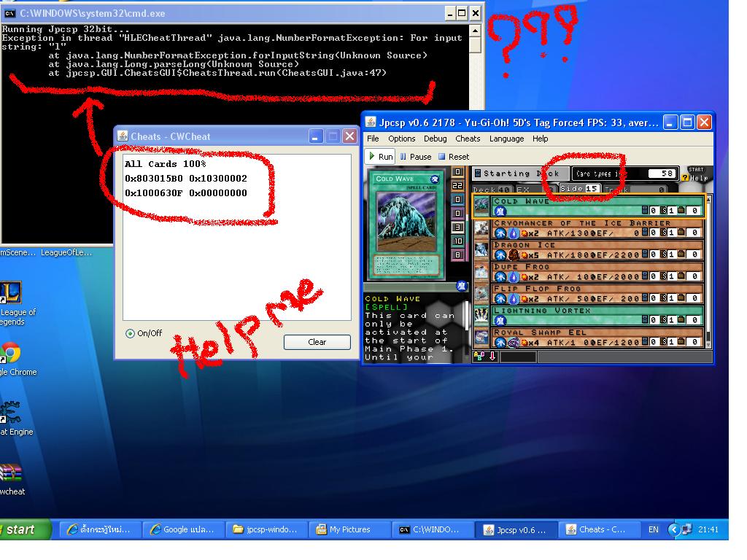Click the Lightning Vortex card thumbnail icon
The image size is (747, 560).
click(x=481, y=316)
